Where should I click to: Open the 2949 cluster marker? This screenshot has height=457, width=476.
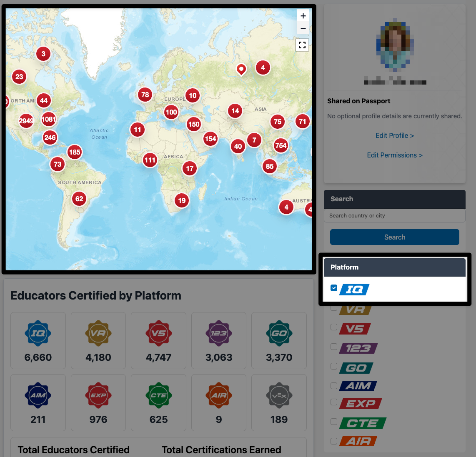point(26,121)
